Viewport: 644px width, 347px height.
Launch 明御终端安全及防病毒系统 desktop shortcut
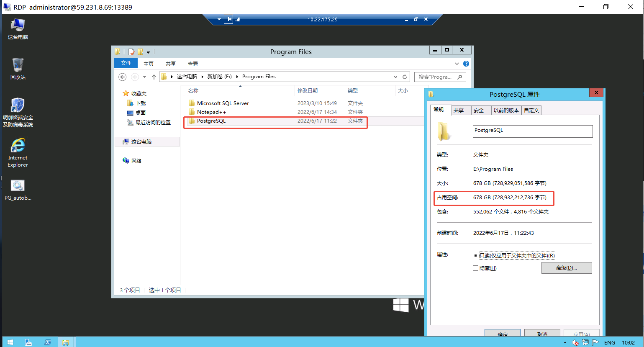point(18,112)
